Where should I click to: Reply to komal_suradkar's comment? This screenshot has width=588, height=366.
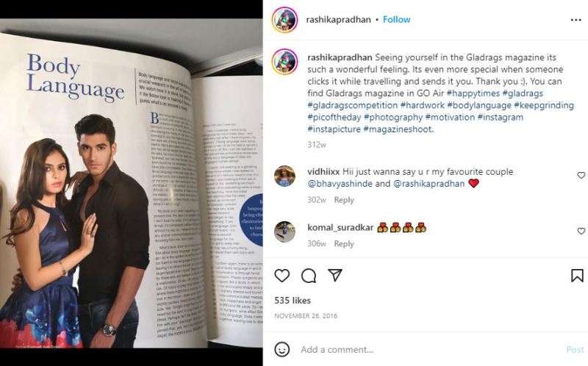(344, 244)
